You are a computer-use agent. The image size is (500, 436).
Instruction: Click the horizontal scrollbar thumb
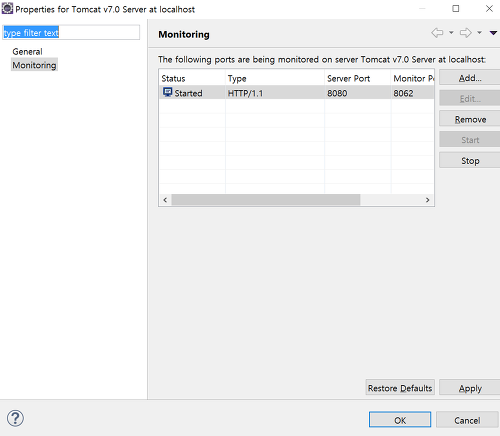pyautogui.click(x=266, y=200)
